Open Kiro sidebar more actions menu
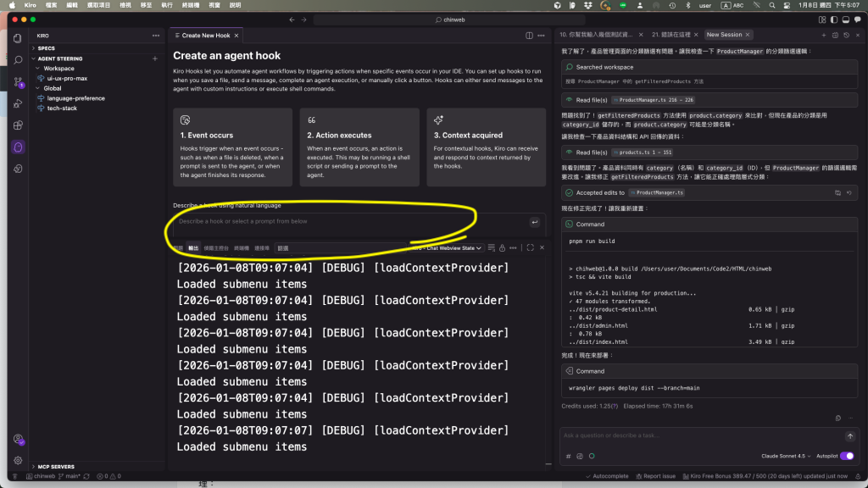This screenshot has width=868, height=488. [x=156, y=36]
